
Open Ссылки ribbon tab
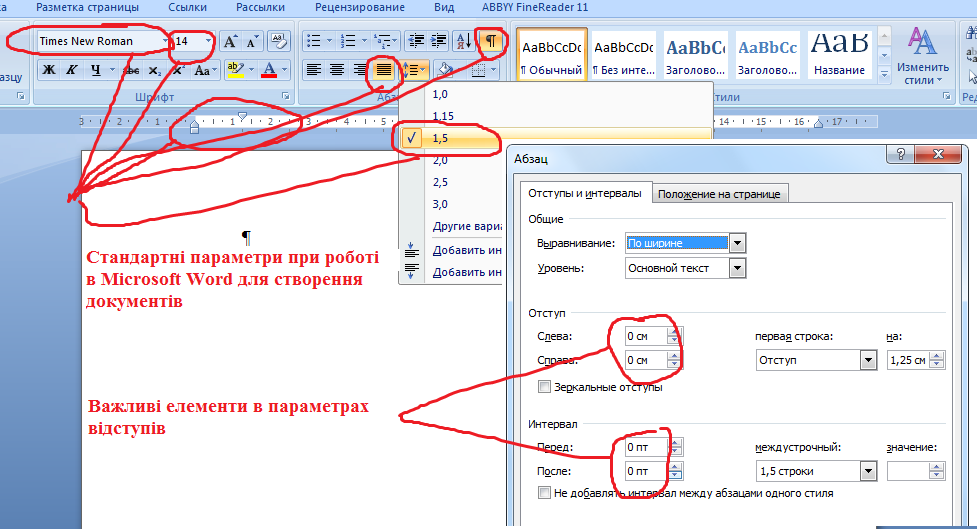coord(188,7)
